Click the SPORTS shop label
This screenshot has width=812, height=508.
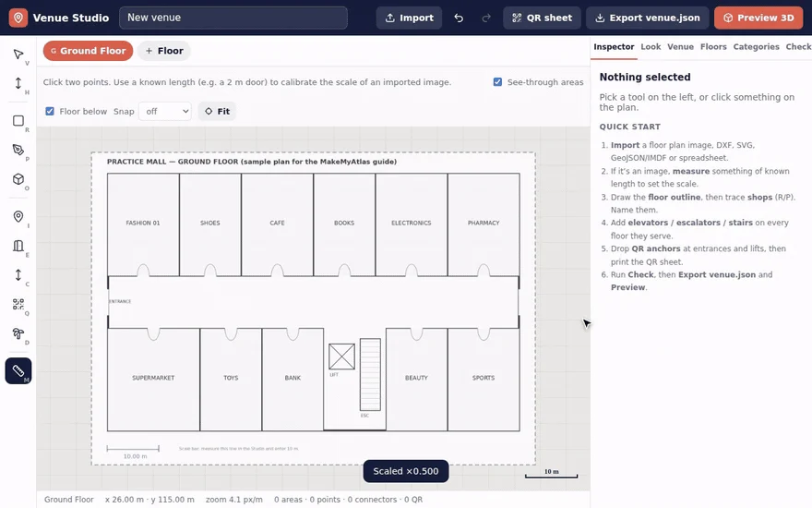484,378
